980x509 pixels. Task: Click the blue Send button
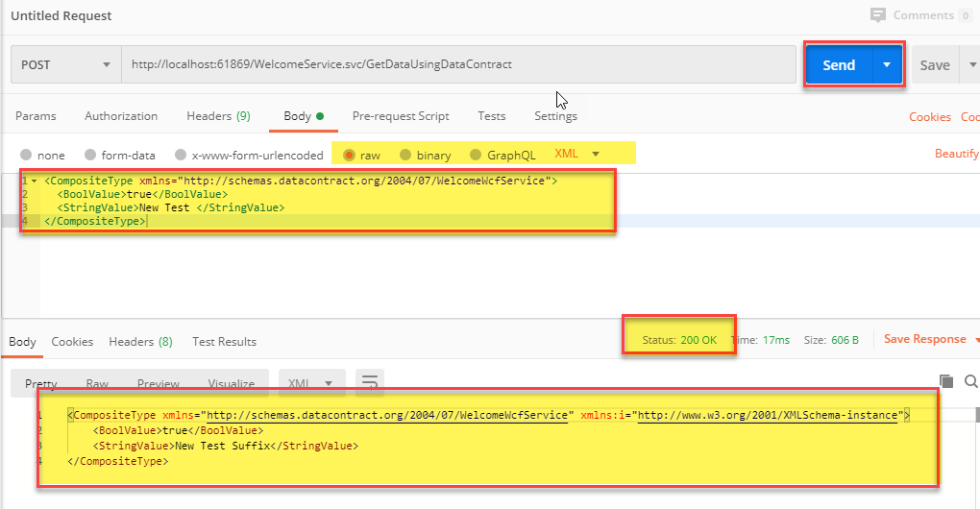coord(838,65)
